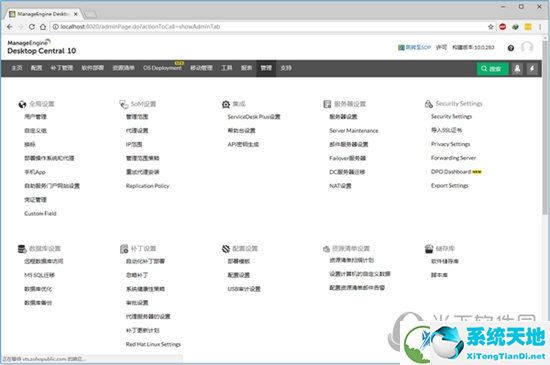
Task: Click the 资源清单设置 section icon
Action: point(326,249)
